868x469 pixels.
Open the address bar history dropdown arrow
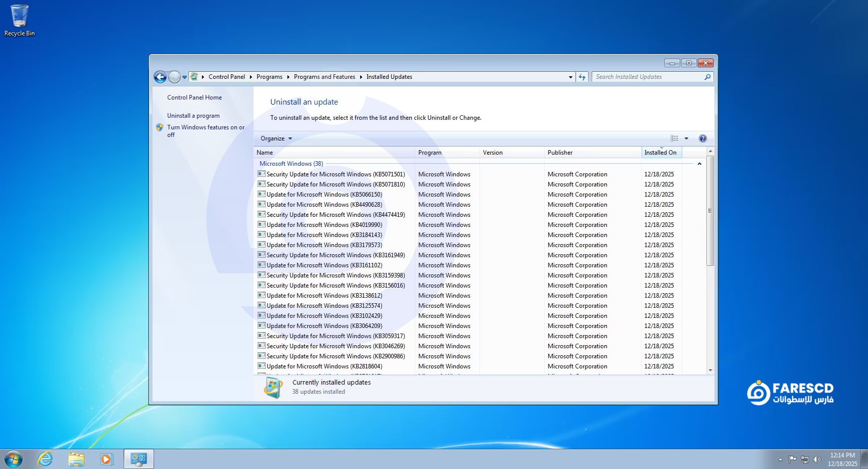point(570,77)
